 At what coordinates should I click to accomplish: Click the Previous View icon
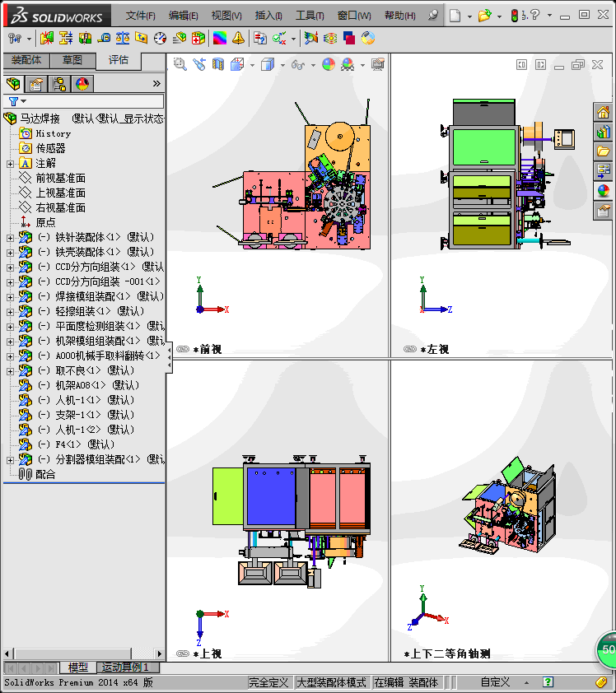coord(199,64)
